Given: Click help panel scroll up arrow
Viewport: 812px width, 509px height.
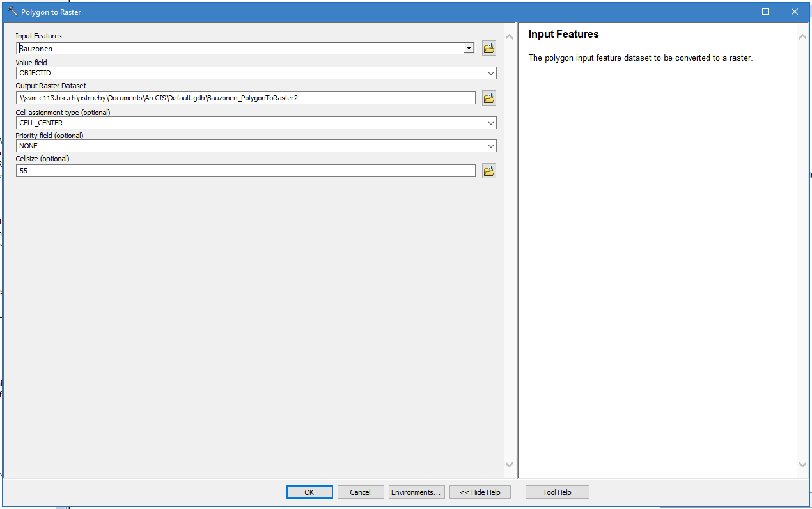Looking at the screenshot, I should [x=802, y=37].
